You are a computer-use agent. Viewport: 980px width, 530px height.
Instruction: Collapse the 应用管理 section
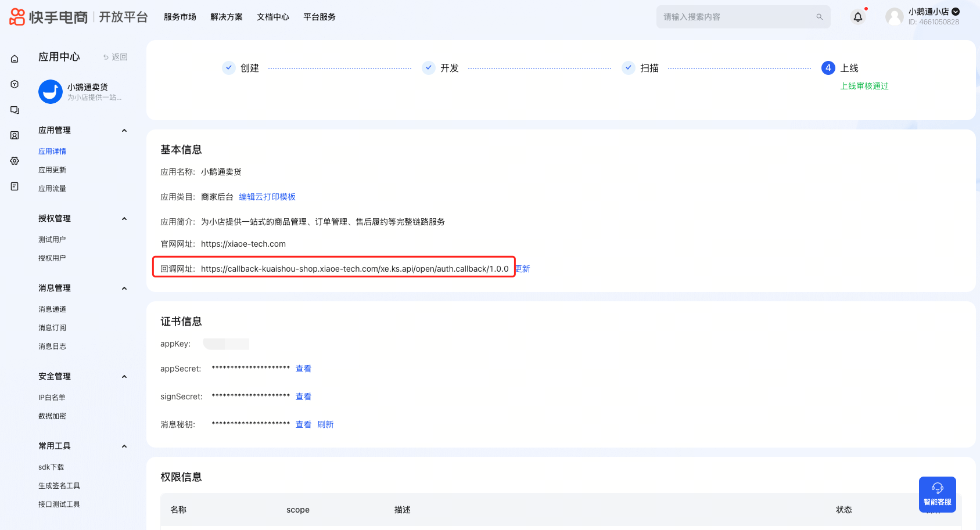click(x=124, y=131)
